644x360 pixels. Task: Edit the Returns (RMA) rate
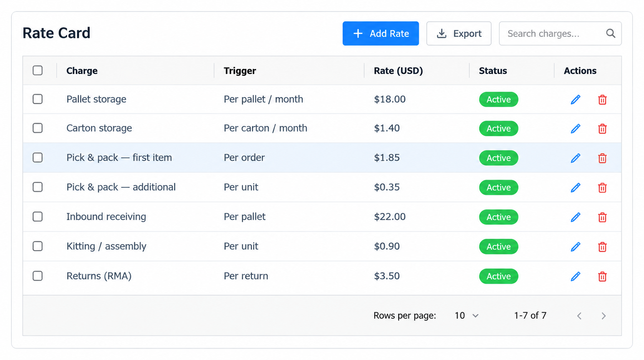click(575, 276)
